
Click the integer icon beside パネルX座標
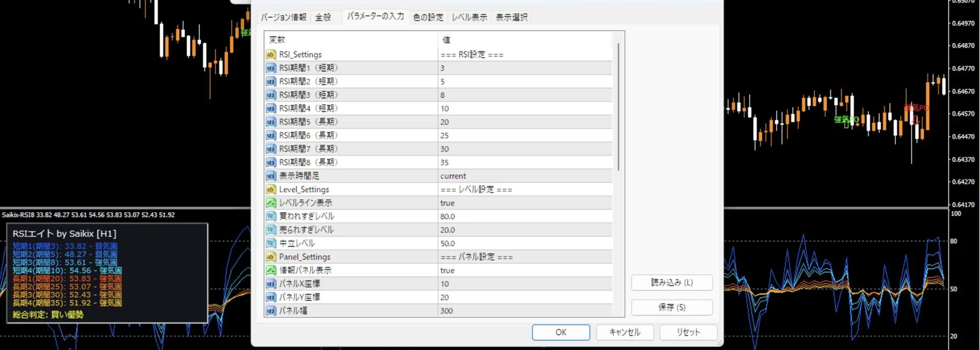click(x=271, y=284)
